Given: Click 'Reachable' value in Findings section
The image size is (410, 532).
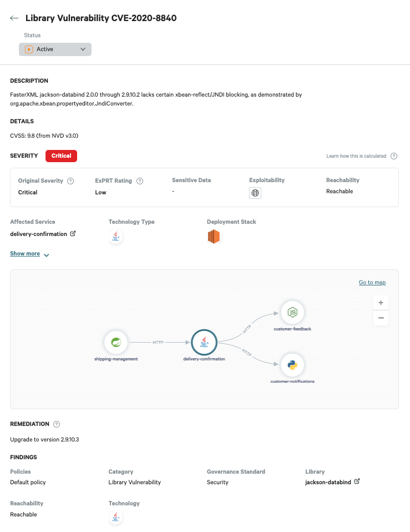Looking at the screenshot, I should (23, 514).
